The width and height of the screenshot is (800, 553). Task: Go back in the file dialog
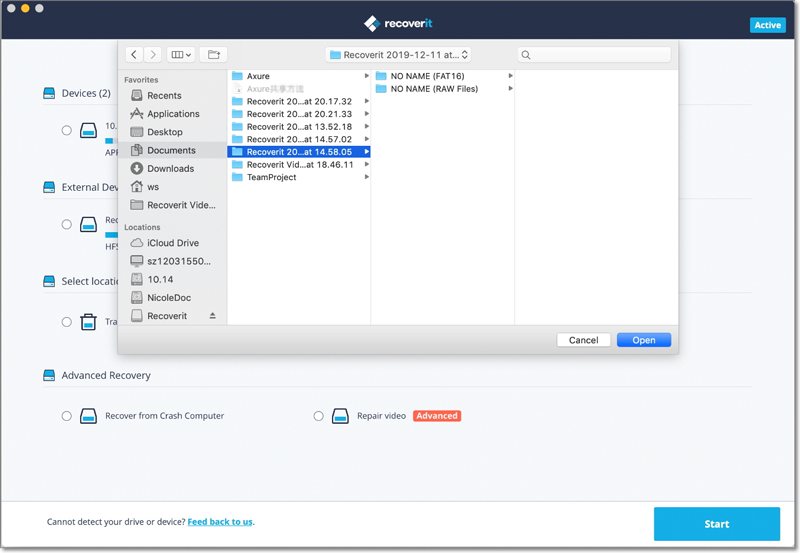click(134, 55)
